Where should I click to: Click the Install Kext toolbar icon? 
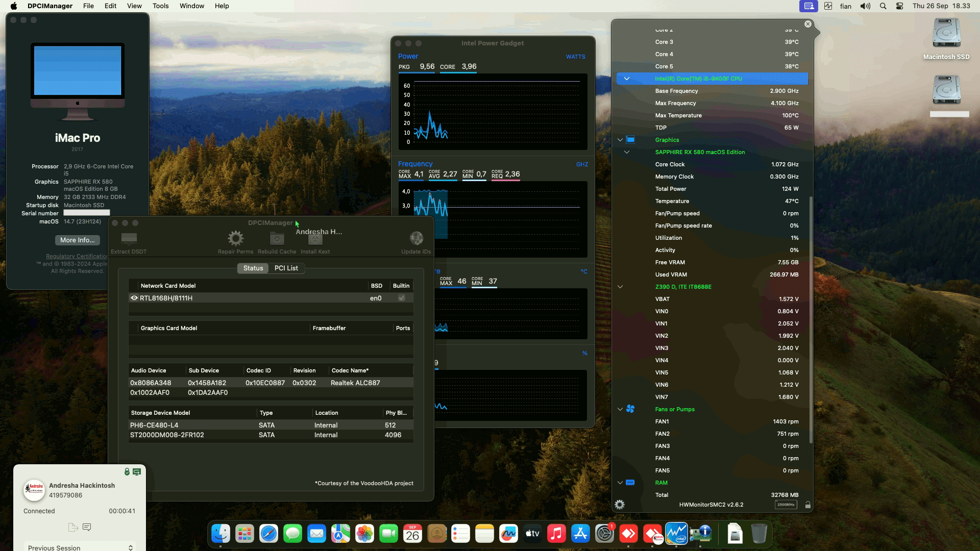(315, 238)
